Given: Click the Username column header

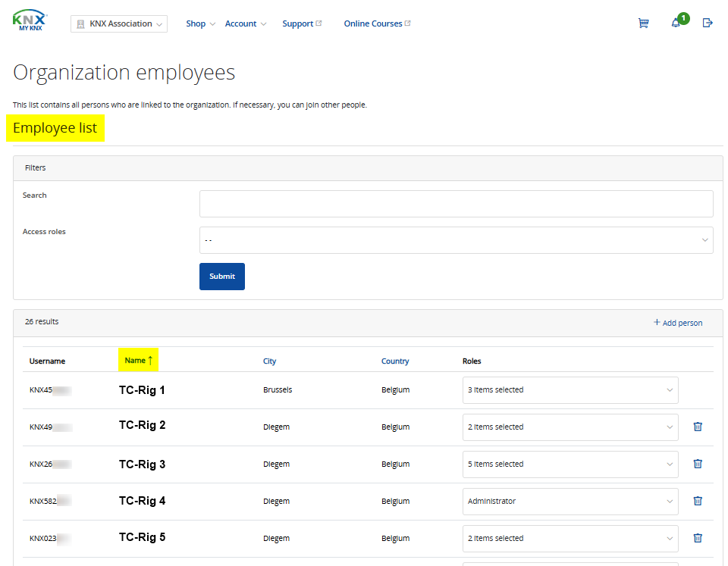Looking at the screenshot, I should click(x=47, y=361).
